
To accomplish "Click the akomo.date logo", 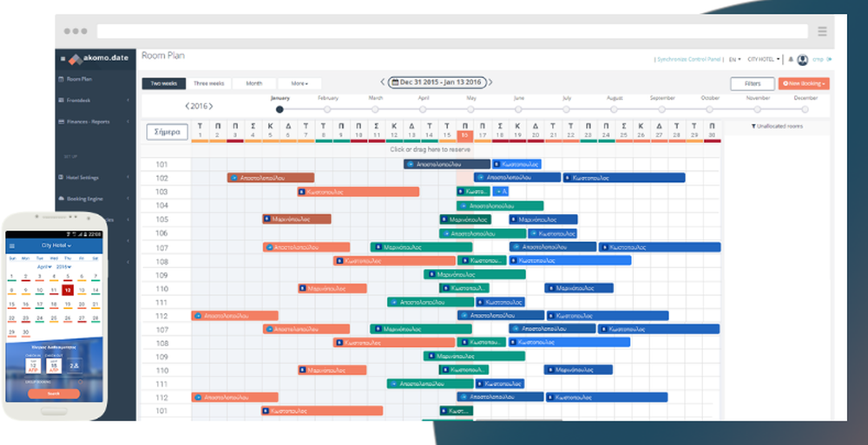I will pos(99,58).
